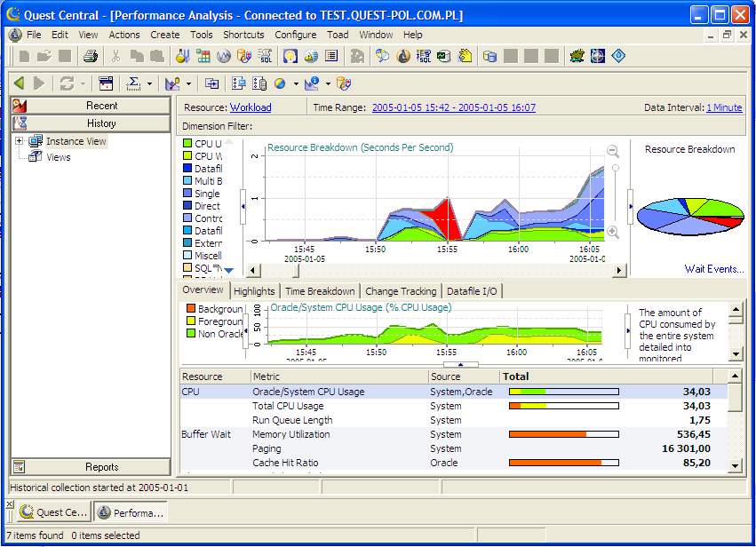Screen dimensions: 756x547
Task: Click the overlapping windows icon in second toolbar
Action: (211, 83)
